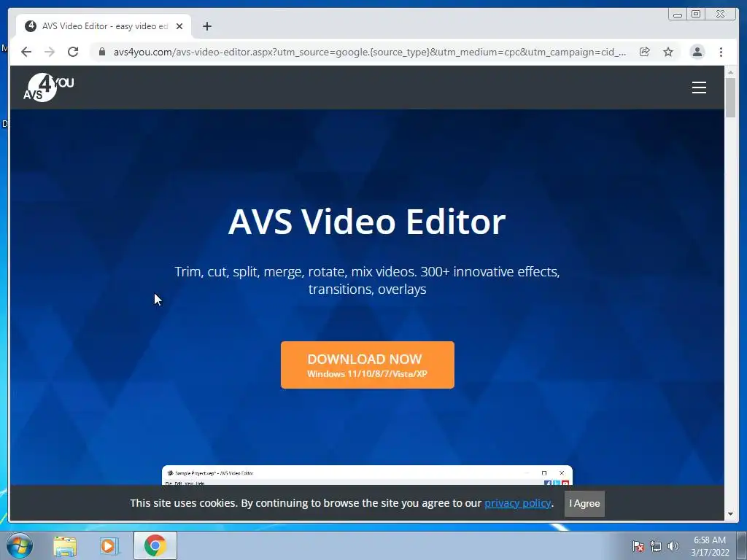Click the scroll down arrow
The image size is (747, 560).
point(731,514)
